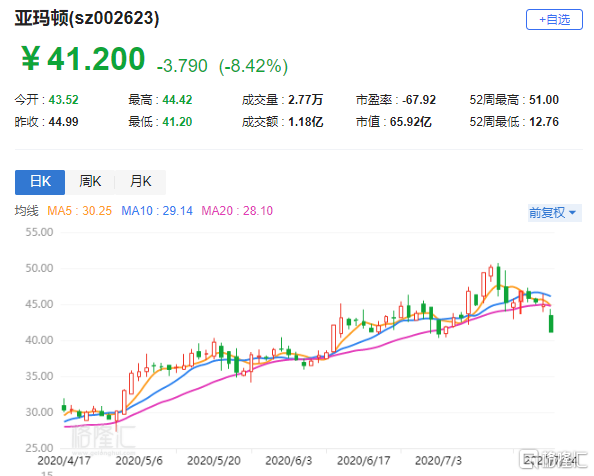Switch to the 周K weekly chart tab
This screenshot has width=594, height=476.
pyautogui.click(x=90, y=182)
